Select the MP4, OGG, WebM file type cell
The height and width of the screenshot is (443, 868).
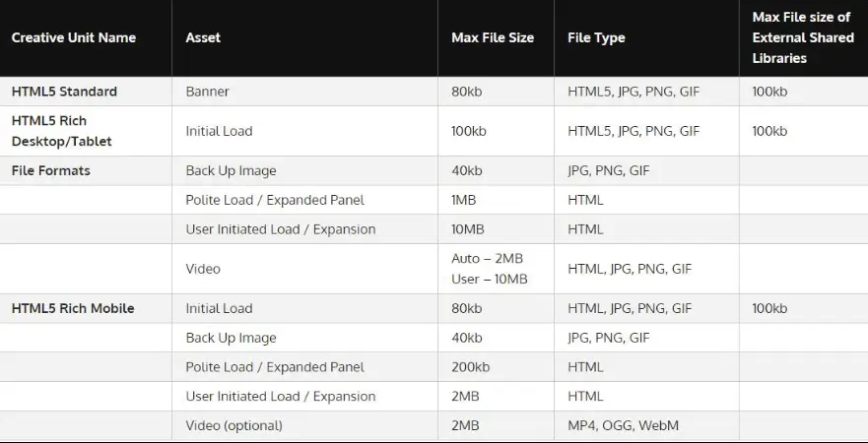click(x=623, y=425)
